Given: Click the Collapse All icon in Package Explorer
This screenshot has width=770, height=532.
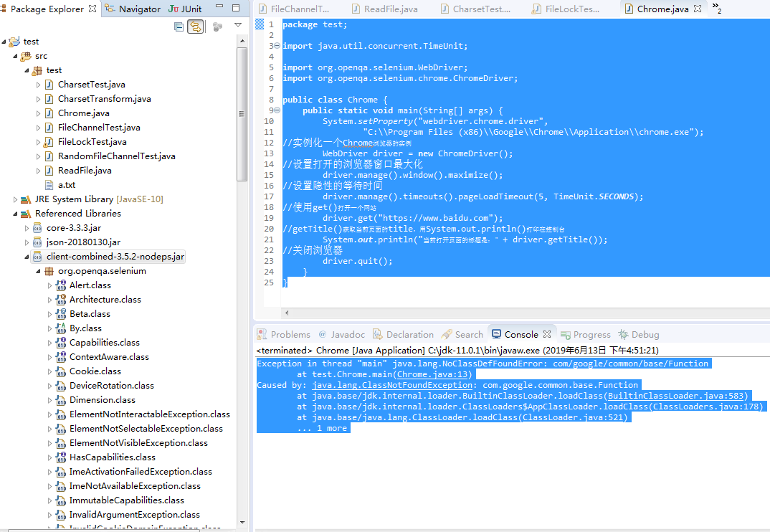Looking at the screenshot, I should (179, 27).
